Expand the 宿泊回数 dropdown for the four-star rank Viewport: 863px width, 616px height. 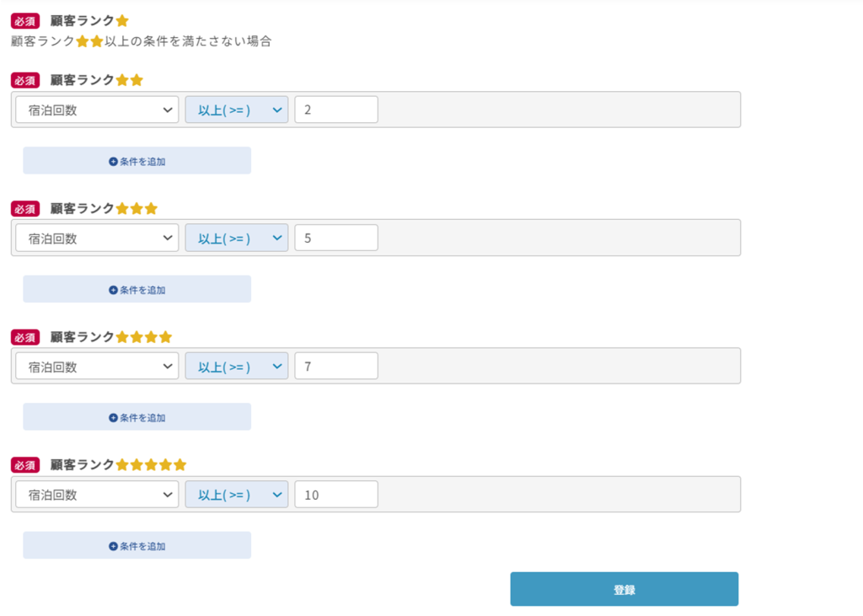[97, 367]
